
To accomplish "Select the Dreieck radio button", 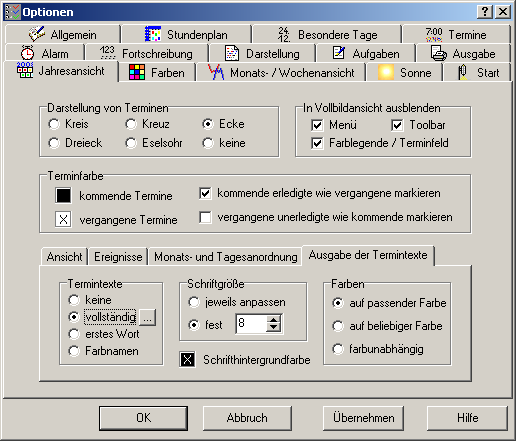I will (54, 143).
